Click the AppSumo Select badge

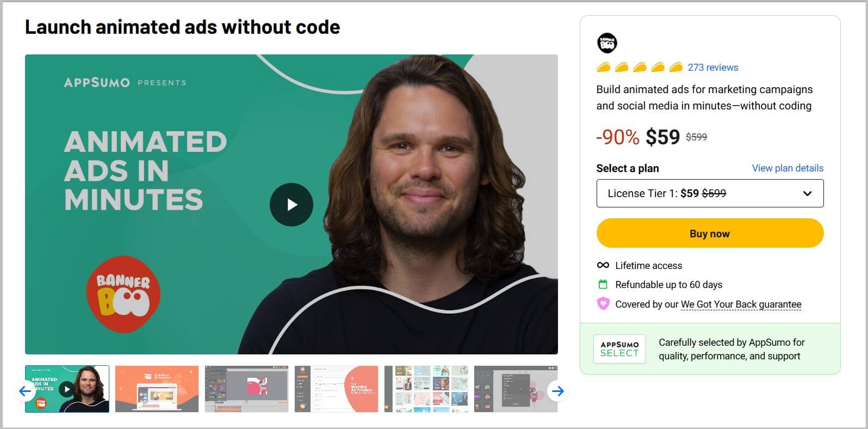[619, 349]
